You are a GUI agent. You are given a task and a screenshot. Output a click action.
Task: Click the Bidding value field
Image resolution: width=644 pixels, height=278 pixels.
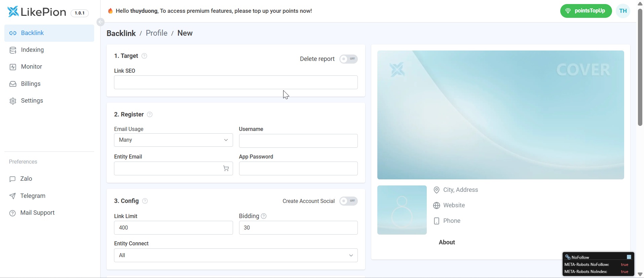click(x=298, y=228)
